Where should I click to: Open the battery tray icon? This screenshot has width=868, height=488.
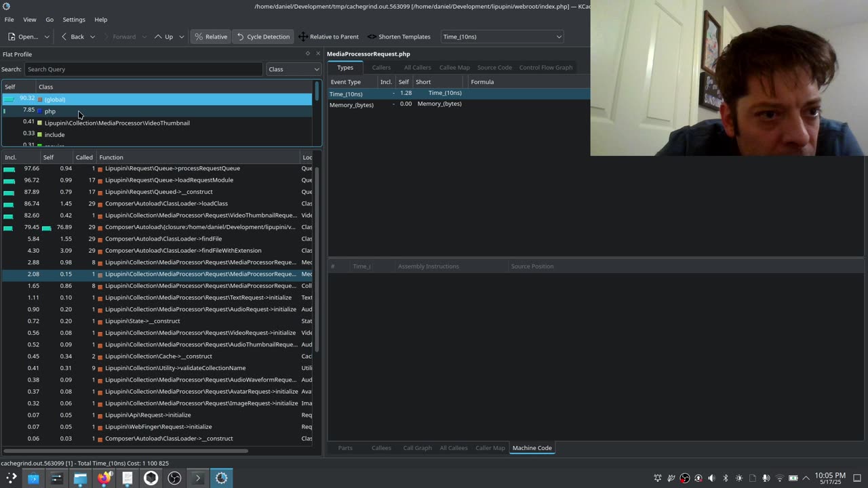(x=793, y=478)
